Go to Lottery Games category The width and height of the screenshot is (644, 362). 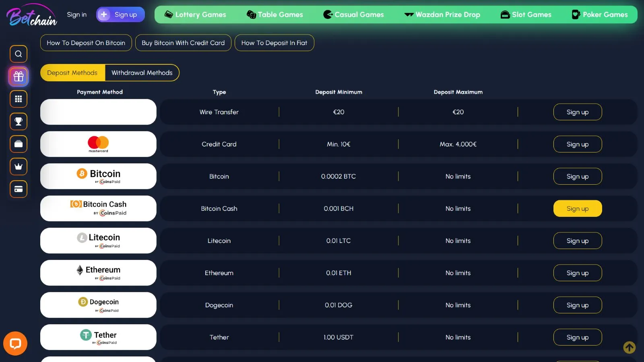coord(195,14)
